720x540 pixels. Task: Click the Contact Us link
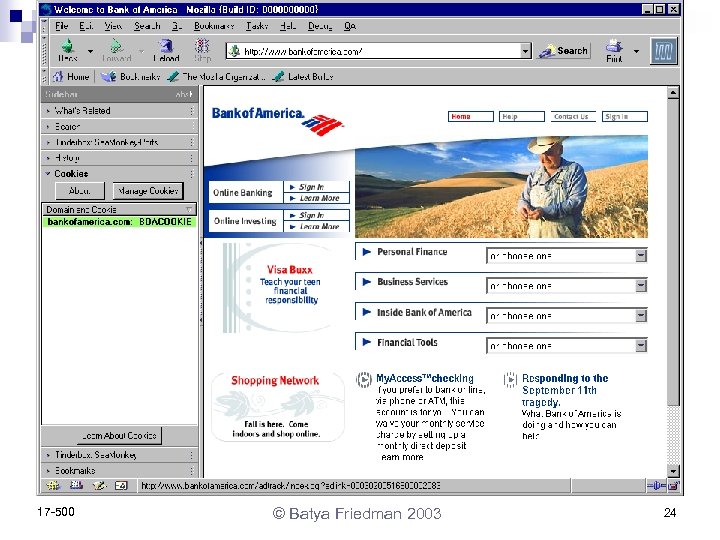coord(573,117)
